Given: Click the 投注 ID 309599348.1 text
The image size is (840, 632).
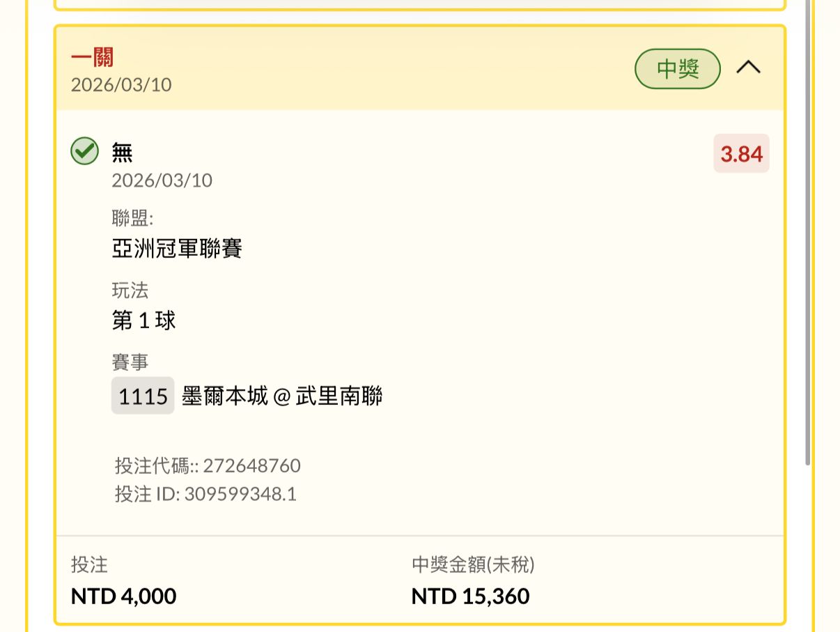Looking at the screenshot, I should pos(205,494).
